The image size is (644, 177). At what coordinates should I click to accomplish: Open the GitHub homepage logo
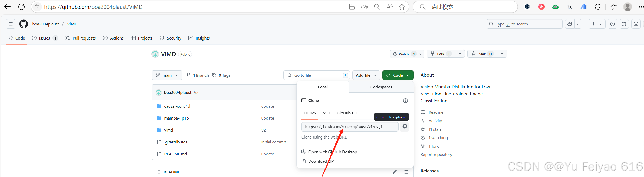click(24, 24)
